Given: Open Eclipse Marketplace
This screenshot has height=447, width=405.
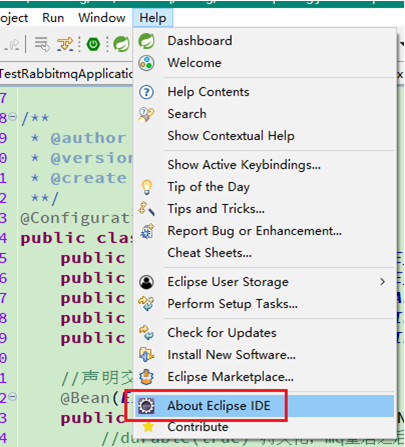Looking at the screenshot, I should click(230, 377).
